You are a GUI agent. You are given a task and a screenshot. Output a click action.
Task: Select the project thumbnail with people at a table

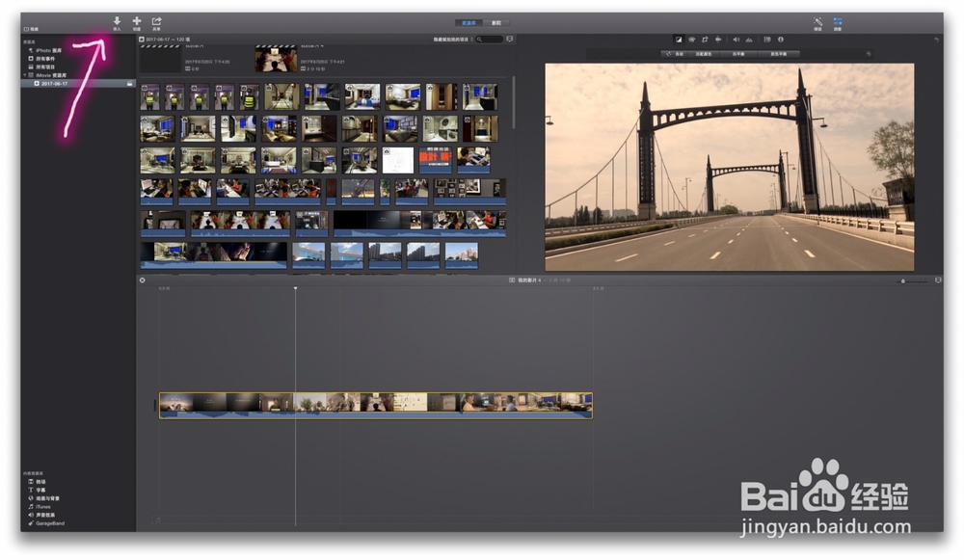pos(276,59)
